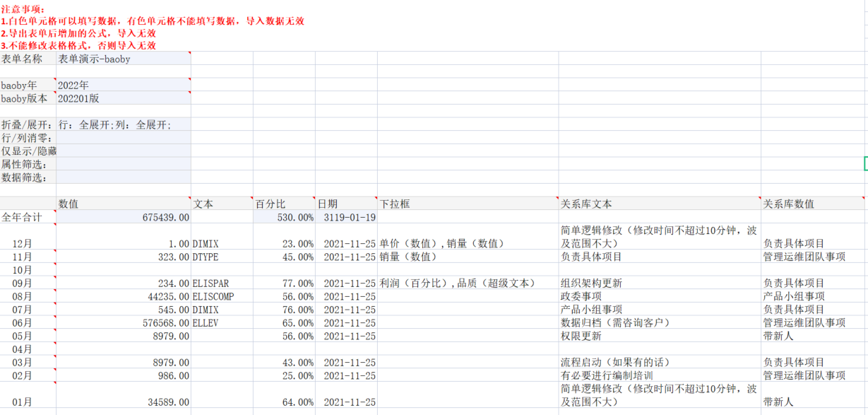Image resolution: width=868 pixels, height=415 pixels.
Task: Click the 数值 column header
Action: [x=123, y=204]
